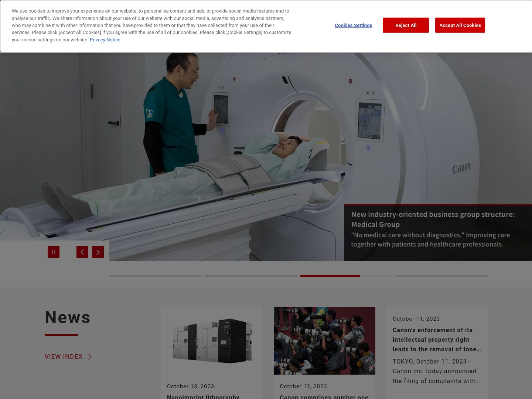Go to previous slide arrow

pos(82,252)
